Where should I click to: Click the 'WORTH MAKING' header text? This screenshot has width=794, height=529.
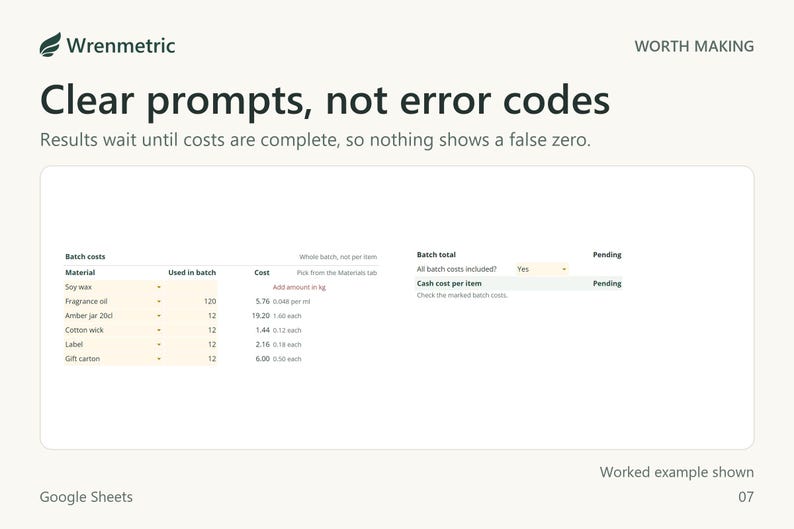point(694,46)
